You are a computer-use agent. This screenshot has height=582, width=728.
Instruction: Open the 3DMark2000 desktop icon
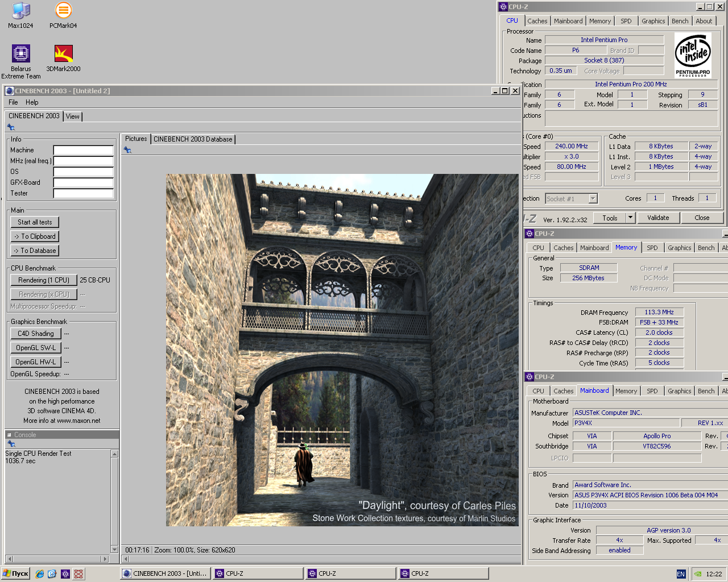(x=63, y=59)
